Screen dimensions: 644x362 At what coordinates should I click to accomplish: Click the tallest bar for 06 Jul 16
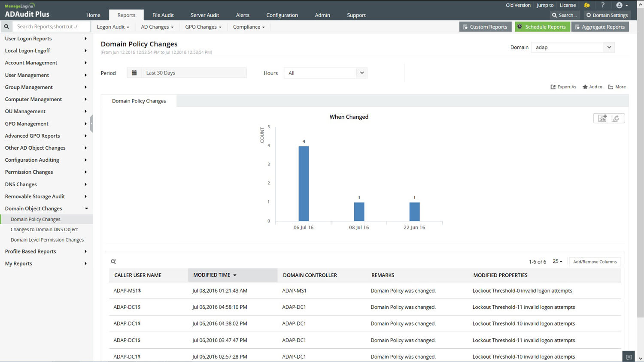coord(304,184)
